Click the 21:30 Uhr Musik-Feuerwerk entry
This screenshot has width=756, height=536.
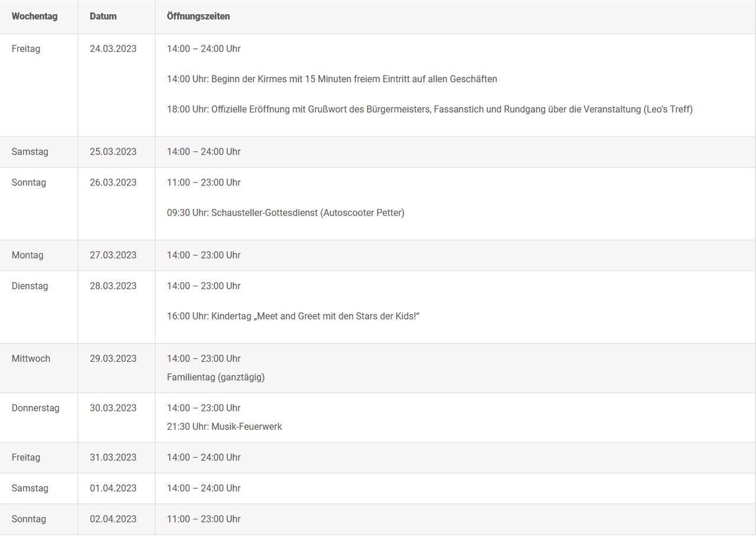point(224,427)
